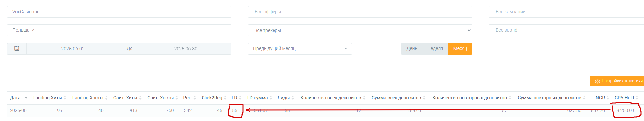Sort by CPA Hold column

pos(626,98)
